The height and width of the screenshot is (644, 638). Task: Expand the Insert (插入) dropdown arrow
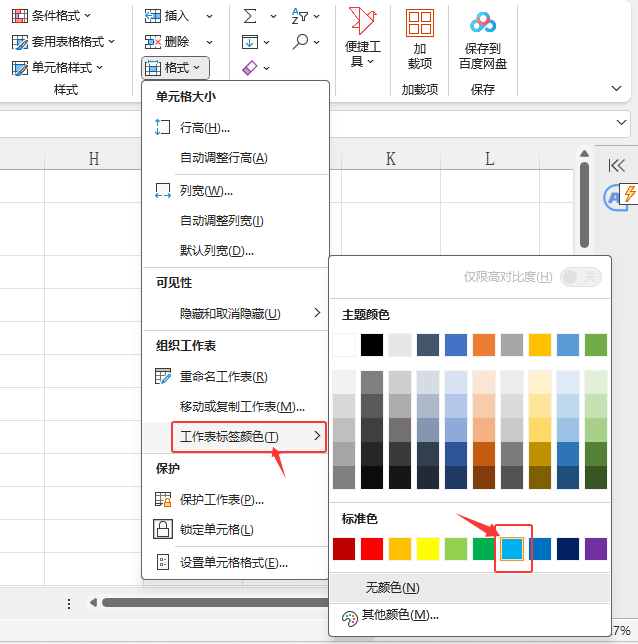(210, 16)
